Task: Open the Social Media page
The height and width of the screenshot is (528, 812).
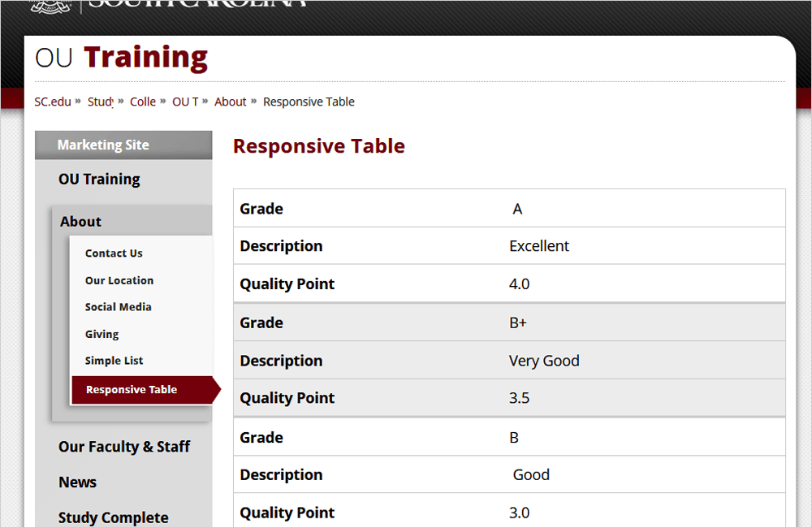Action: 118,307
